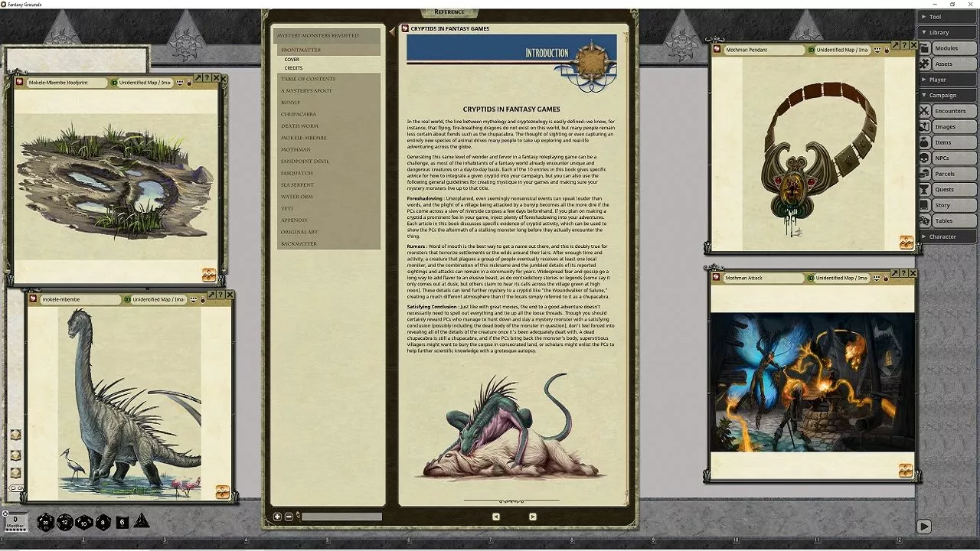Click the Items pouch icon

[925, 142]
